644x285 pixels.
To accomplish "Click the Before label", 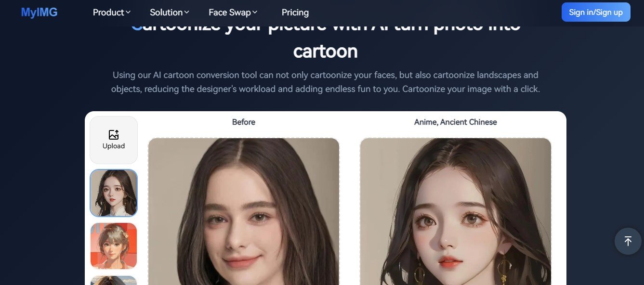I will [x=244, y=122].
